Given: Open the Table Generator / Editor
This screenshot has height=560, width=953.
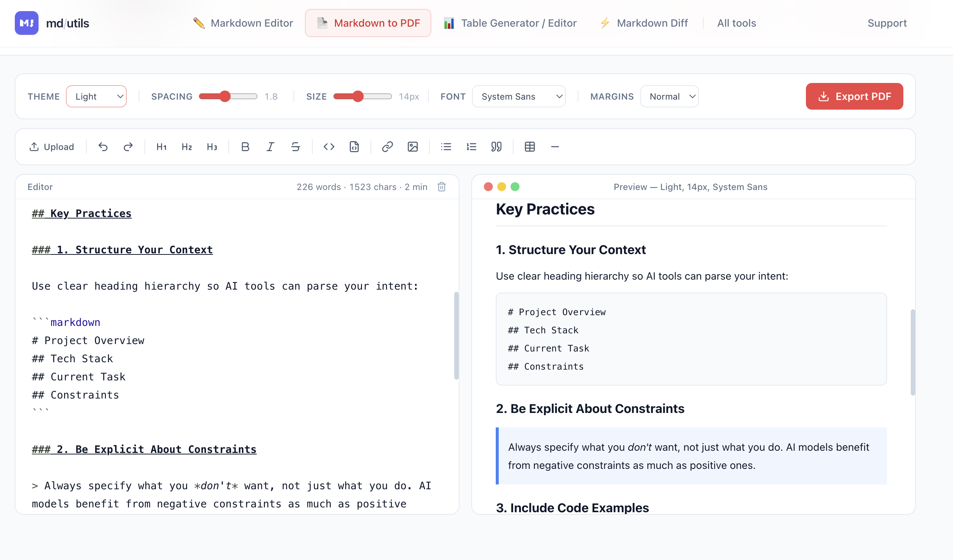Looking at the screenshot, I should [x=509, y=23].
